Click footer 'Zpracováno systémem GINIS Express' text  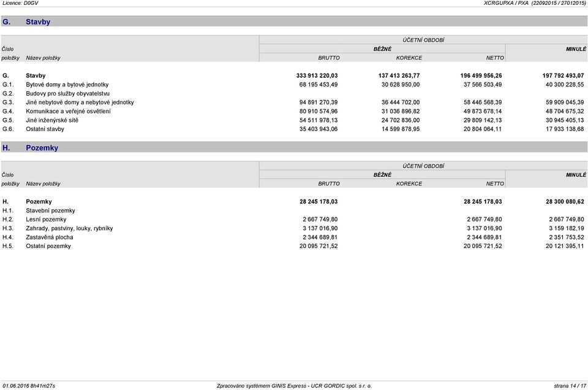[x=262, y=386]
